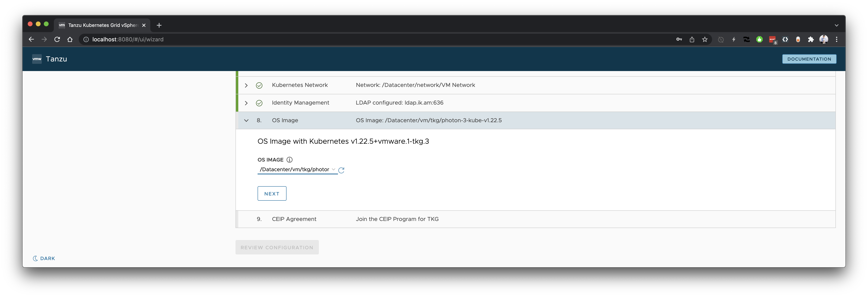Click the OS IMAGE info icon
Screen dimensions: 868x297
pyautogui.click(x=290, y=160)
